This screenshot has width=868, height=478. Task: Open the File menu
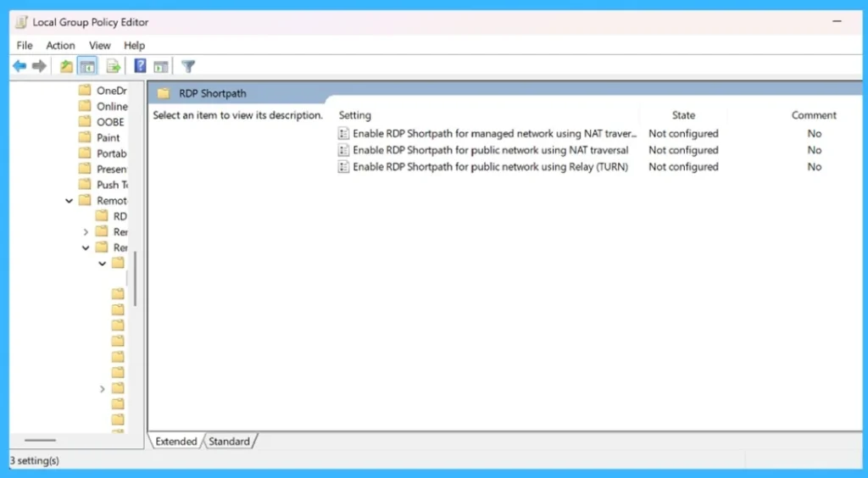(x=25, y=46)
